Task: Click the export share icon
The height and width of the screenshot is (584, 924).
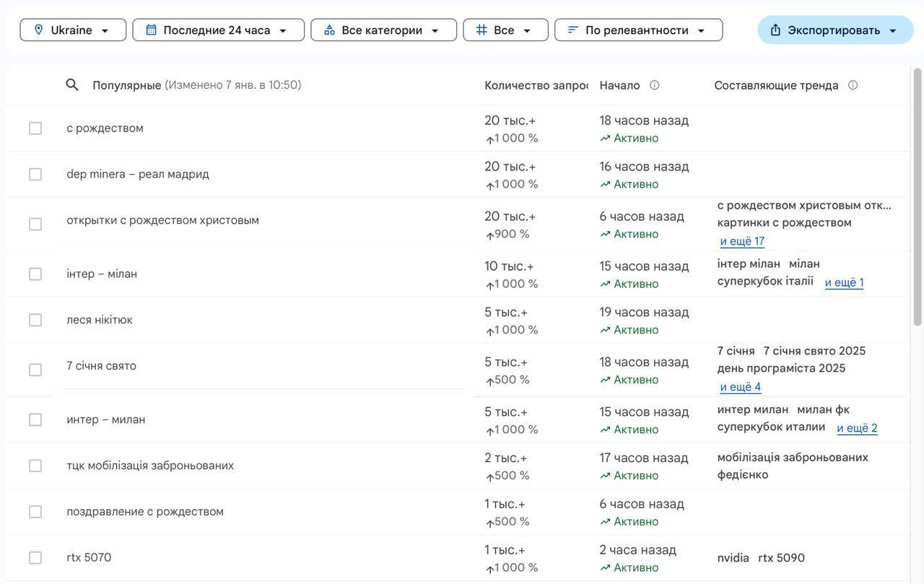Action: click(x=775, y=30)
